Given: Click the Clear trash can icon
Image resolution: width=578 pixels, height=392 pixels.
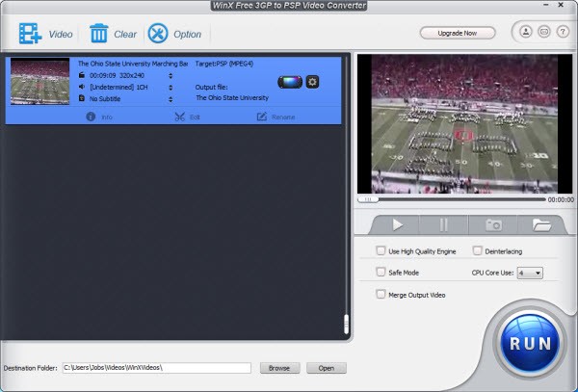Looking at the screenshot, I should (x=99, y=34).
